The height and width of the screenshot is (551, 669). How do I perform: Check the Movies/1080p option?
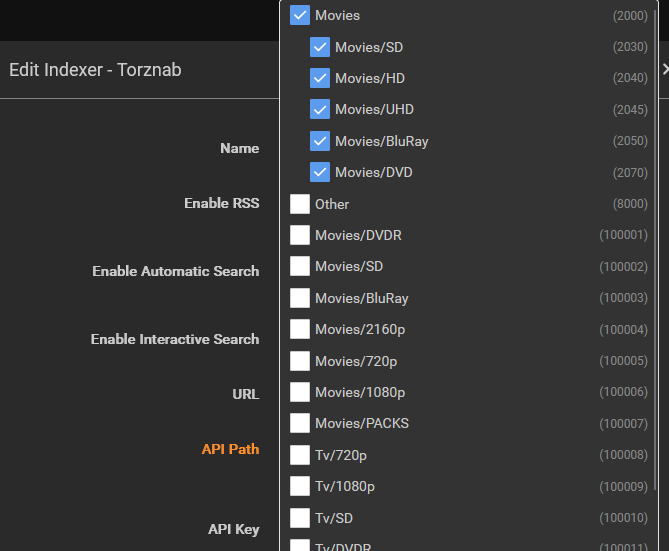point(300,392)
